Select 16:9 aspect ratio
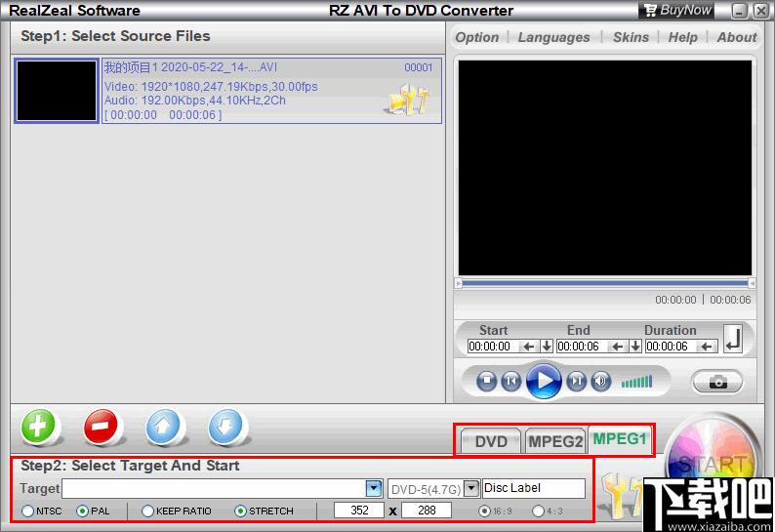Viewport: 775px width, 532px height. click(x=496, y=511)
